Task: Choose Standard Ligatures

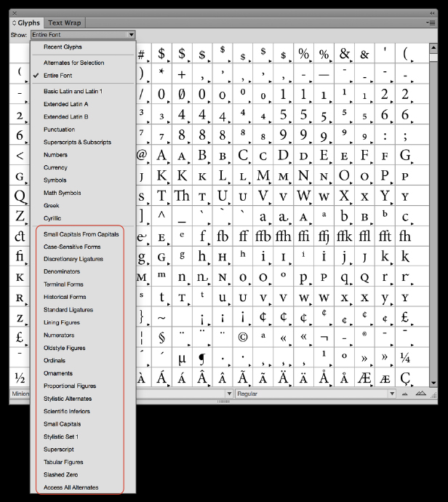Action: 83,310
